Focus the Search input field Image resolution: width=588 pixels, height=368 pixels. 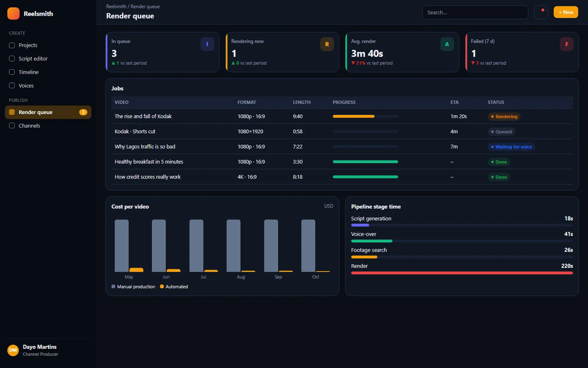tap(475, 12)
